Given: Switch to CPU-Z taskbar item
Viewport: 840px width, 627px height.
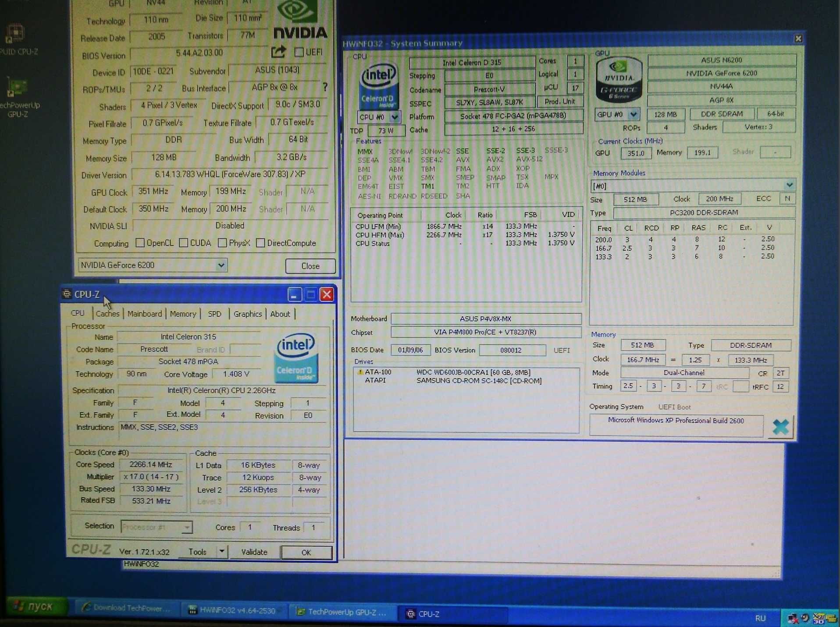Looking at the screenshot, I should pyautogui.click(x=452, y=614).
